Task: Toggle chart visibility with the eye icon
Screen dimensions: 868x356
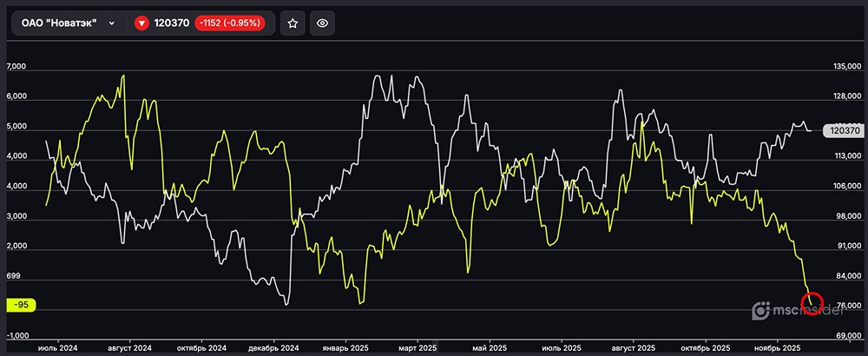Action: (x=322, y=23)
